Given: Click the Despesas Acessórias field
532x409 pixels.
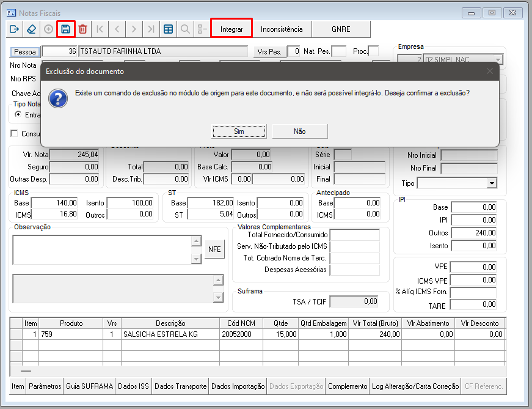Looking at the screenshot, I should (355, 270).
